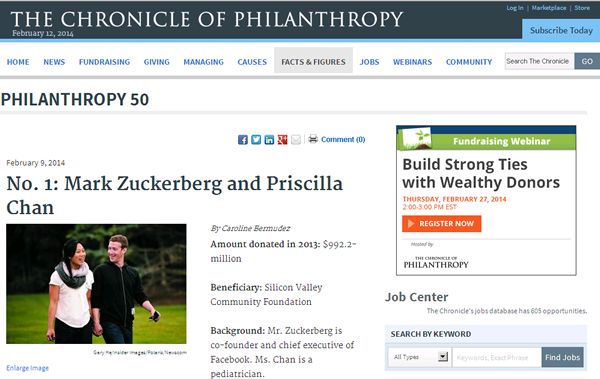Click the Log In link
Screen dimensions: 600x379
[515, 8]
